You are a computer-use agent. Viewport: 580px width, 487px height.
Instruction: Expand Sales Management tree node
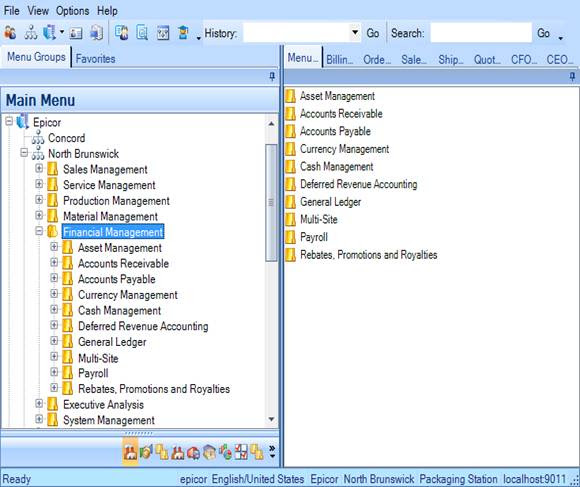tap(39, 168)
